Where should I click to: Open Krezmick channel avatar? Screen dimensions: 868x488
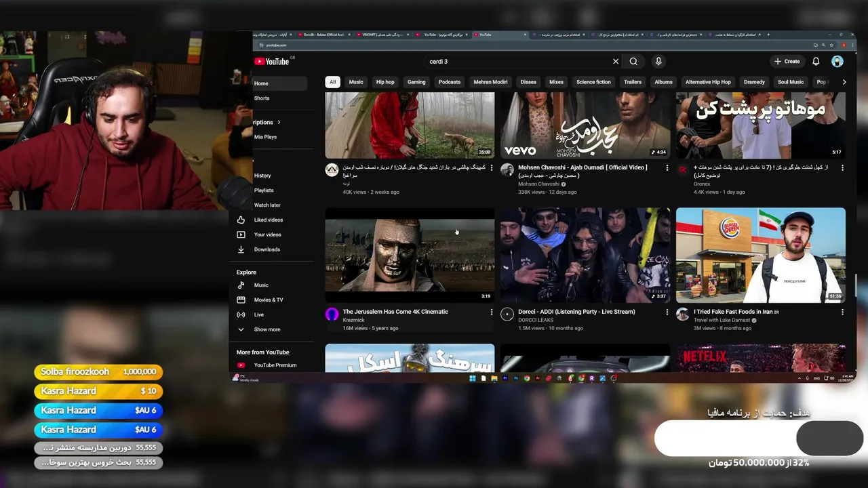tap(332, 314)
